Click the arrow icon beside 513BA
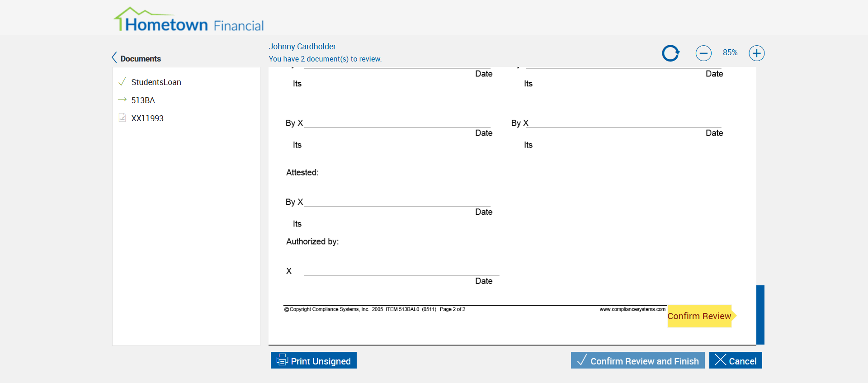 (122, 100)
